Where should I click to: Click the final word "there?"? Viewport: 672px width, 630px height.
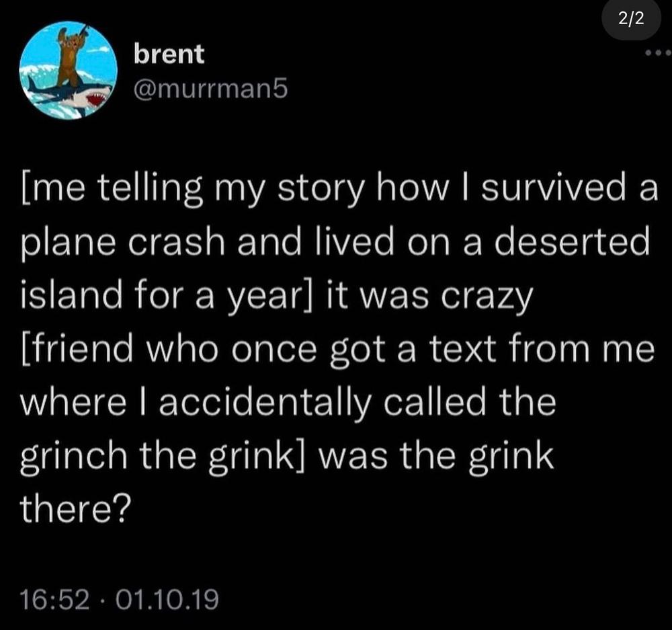click(x=75, y=508)
